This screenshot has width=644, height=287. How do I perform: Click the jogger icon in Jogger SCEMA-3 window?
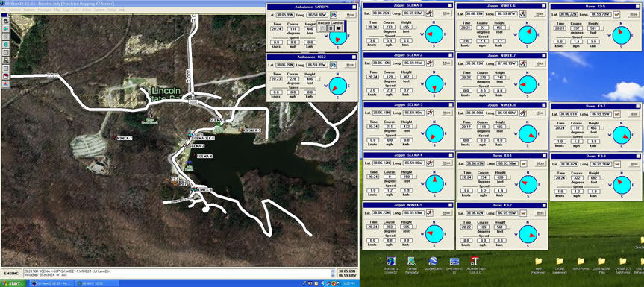[430, 113]
